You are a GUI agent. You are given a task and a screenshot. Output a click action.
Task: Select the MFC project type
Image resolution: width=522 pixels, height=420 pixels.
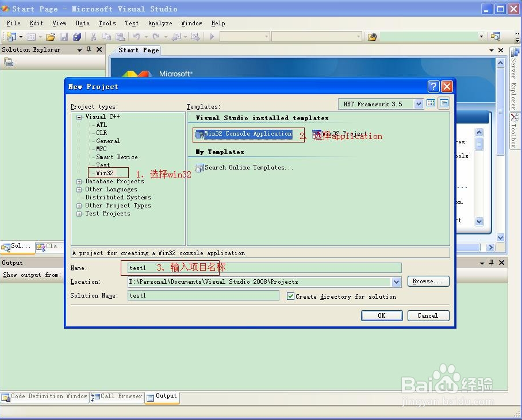[x=101, y=149]
